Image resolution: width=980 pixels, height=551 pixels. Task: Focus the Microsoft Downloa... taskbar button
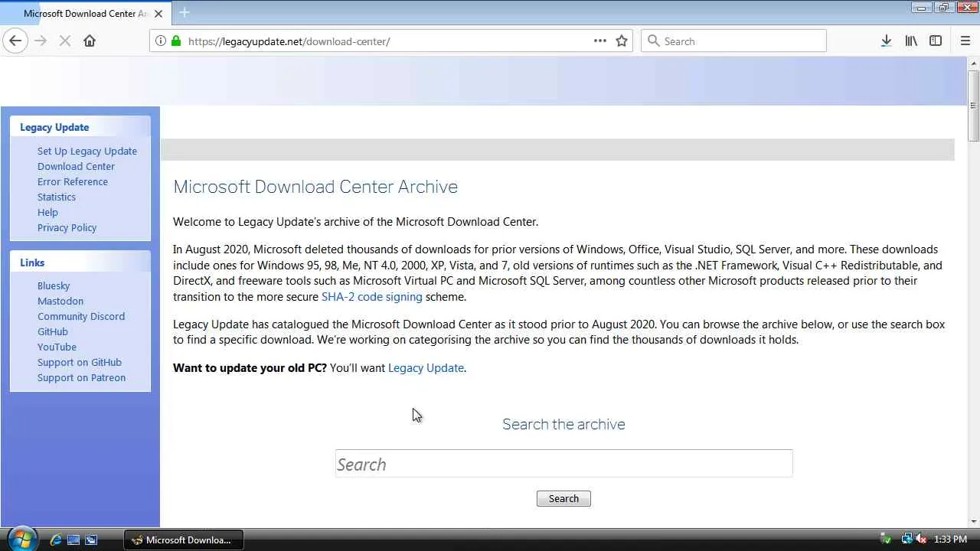[183, 540]
